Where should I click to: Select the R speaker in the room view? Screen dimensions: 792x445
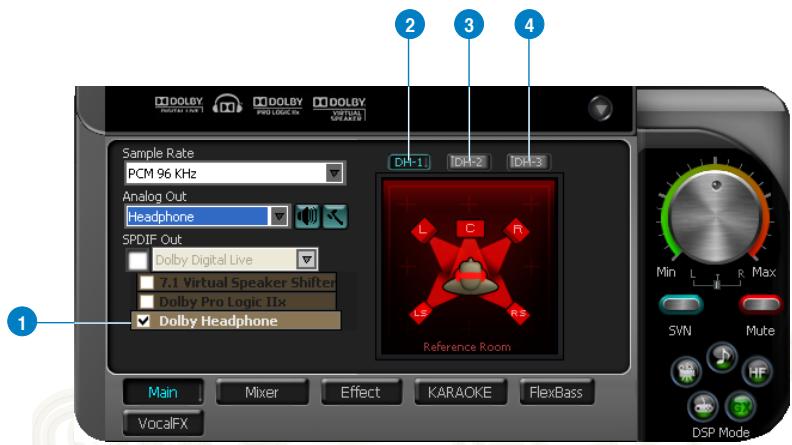point(517,230)
